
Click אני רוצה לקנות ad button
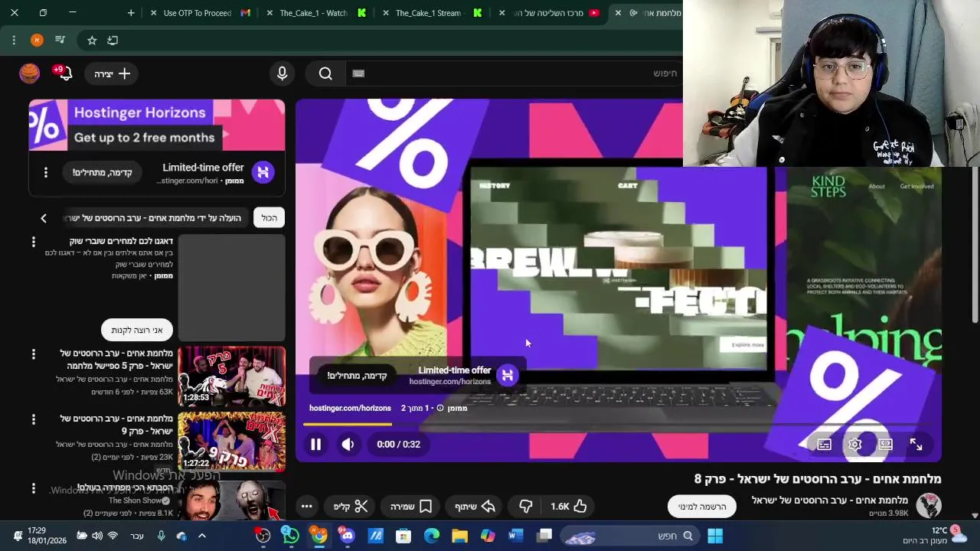tap(137, 330)
